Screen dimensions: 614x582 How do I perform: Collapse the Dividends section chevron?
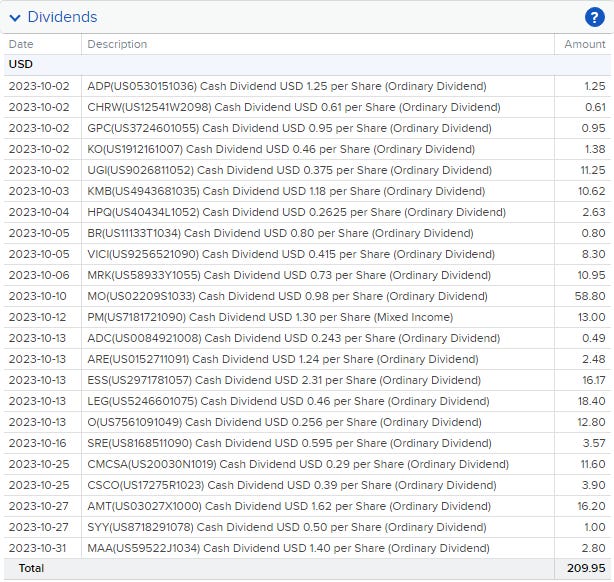pyautogui.click(x=15, y=18)
